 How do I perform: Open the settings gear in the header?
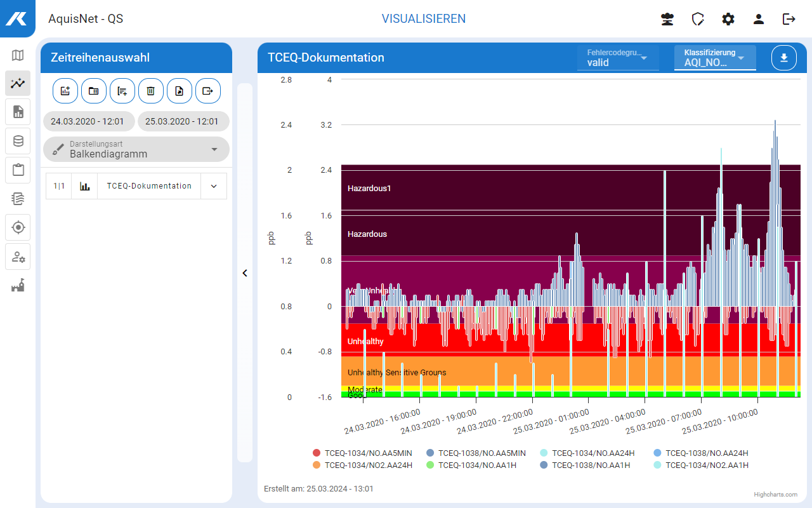coord(728,19)
